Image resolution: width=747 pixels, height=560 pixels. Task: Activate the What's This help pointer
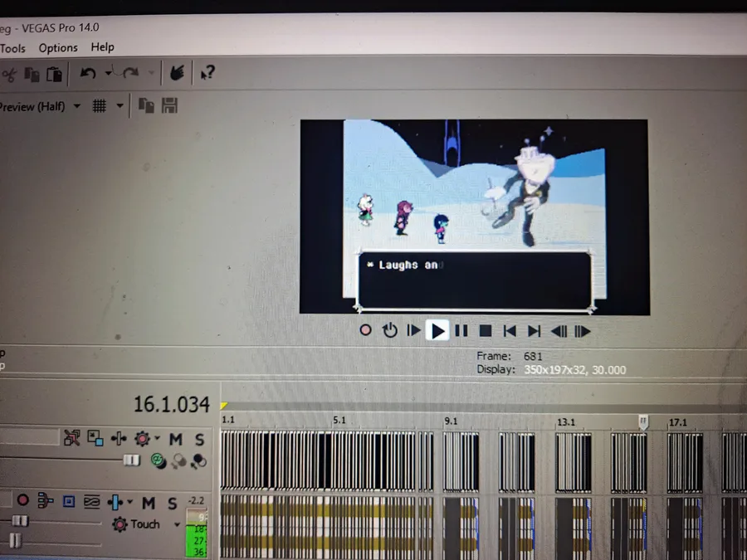tap(207, 72)
